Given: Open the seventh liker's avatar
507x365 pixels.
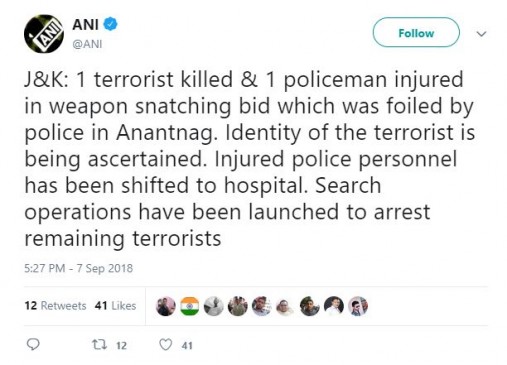Looking at the screenshot, I should pyautogui.click(x=310, y=306).
